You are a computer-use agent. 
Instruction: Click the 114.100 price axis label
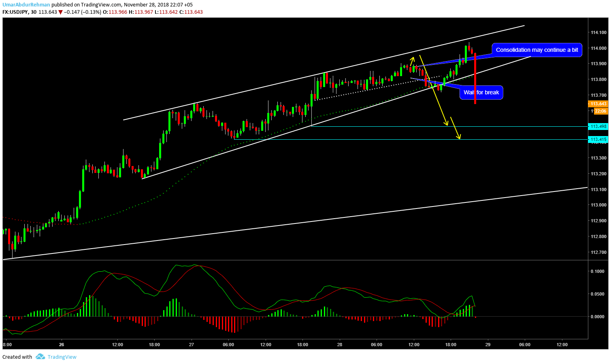(598, 32)
